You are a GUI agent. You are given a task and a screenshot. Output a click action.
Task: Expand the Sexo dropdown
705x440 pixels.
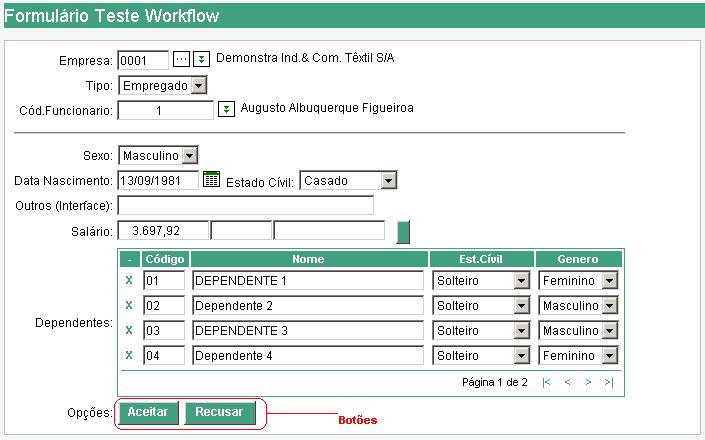tap(190, 156)
